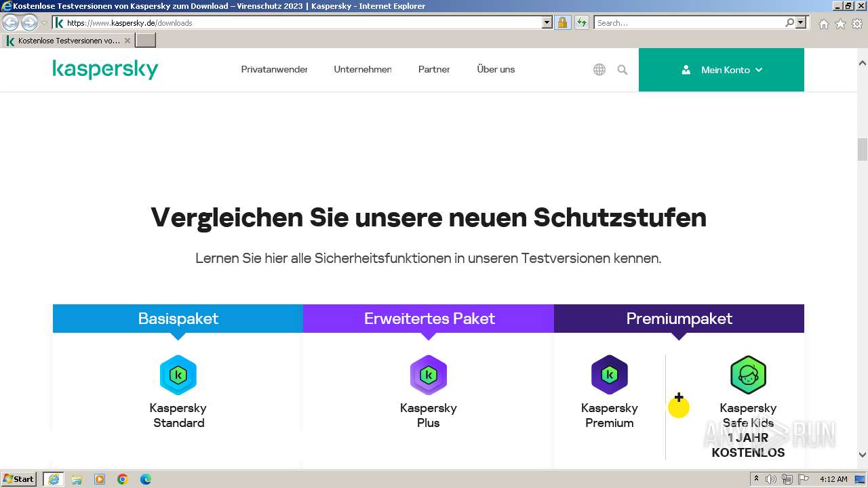Viewport: 868px width, 488px height.
Task: Open Favorites star icon
Action: (840, 24)
